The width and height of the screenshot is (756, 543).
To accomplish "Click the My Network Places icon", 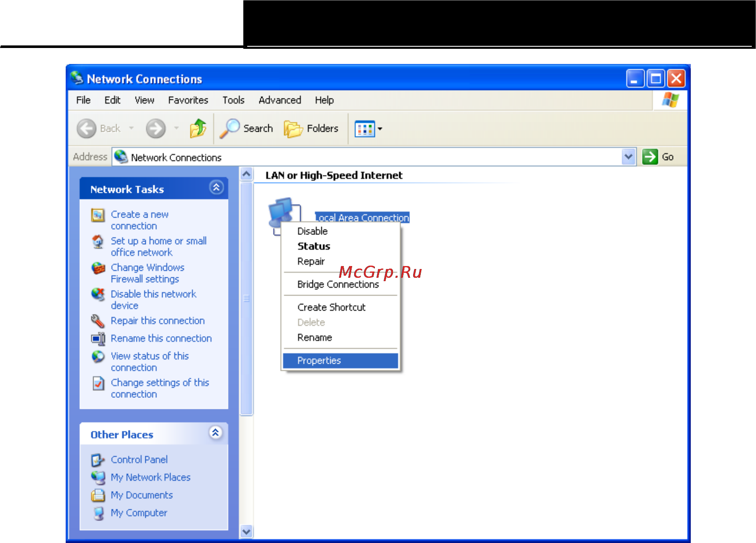I will (98, 478).
